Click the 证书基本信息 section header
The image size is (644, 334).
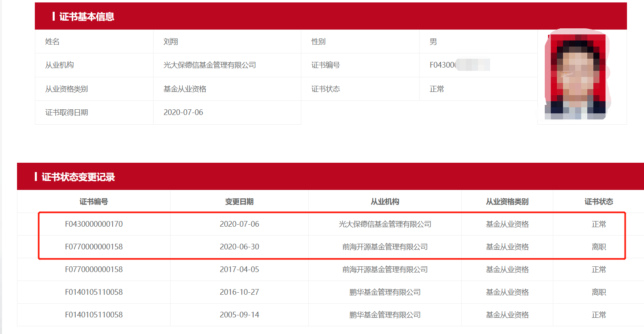(x=87, y=17)
